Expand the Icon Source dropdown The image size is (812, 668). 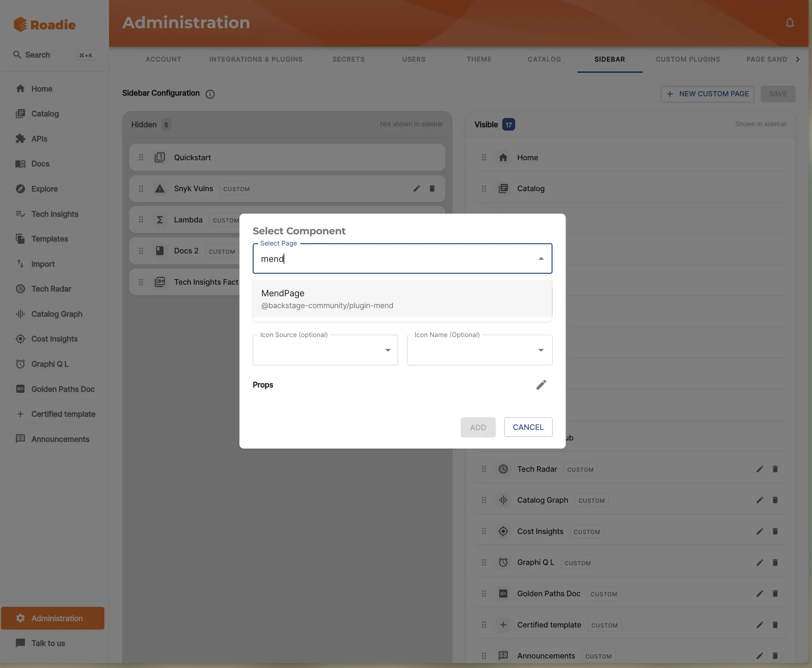[387, 350]
